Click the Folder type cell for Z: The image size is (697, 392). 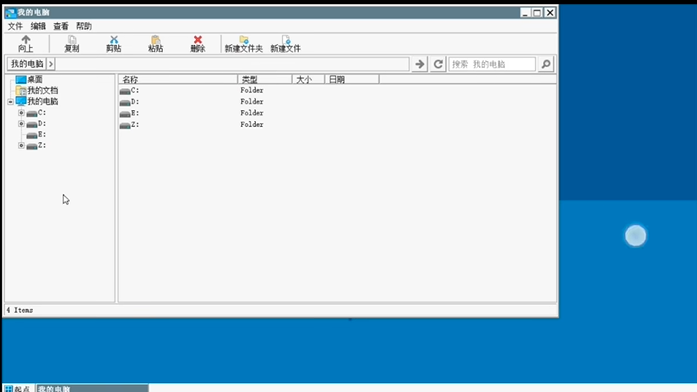click(252, 125)
